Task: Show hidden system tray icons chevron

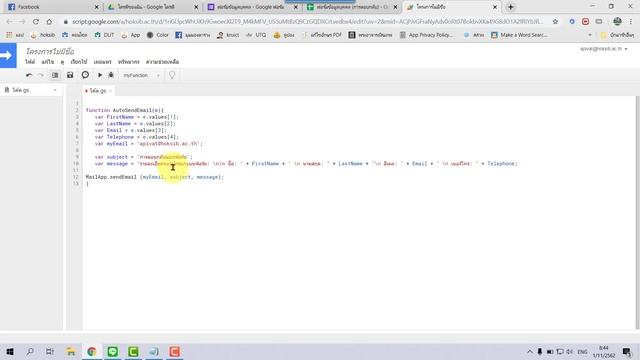Action: pos(530,351)
